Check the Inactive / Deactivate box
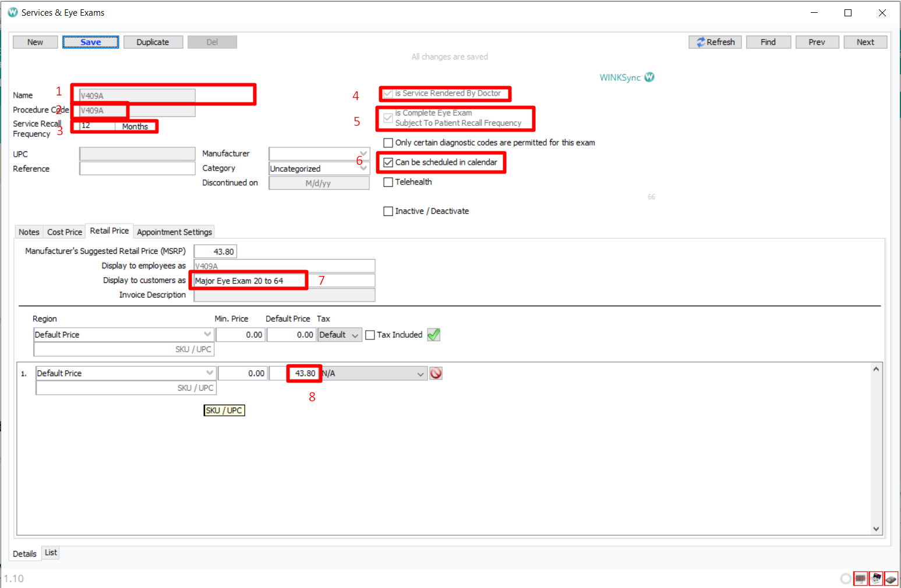The image size is (901, 588). (388, 211)
